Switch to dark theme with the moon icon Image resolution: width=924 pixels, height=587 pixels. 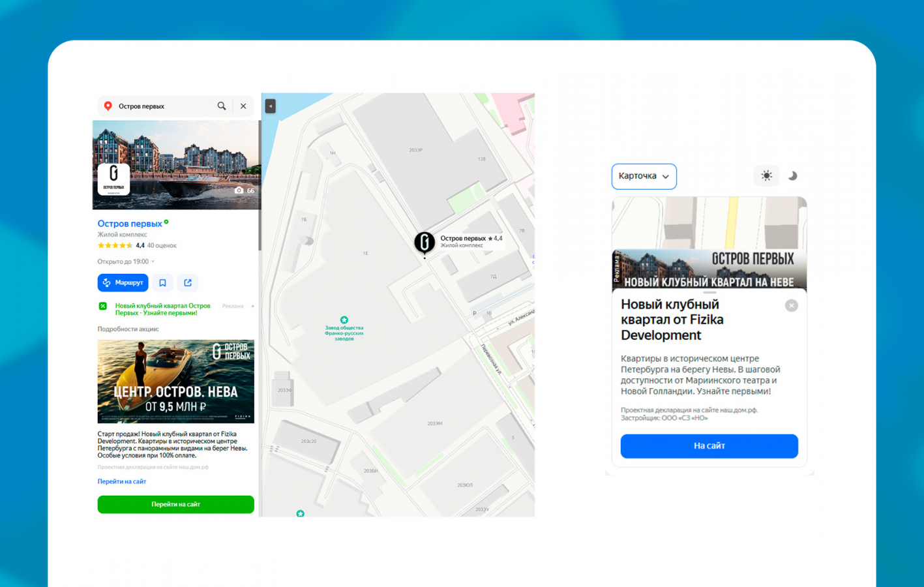point(792,176)
